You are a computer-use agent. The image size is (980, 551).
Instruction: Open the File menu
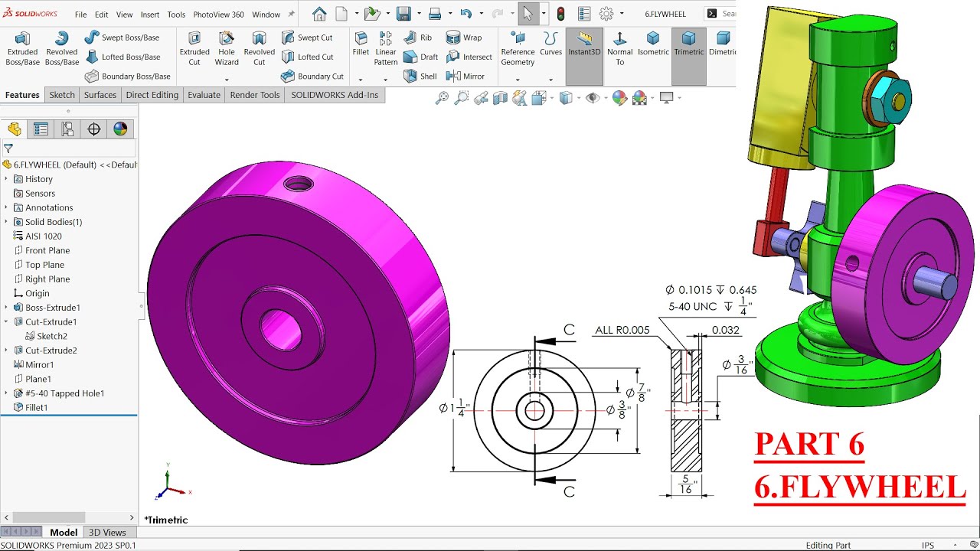point(80,15)
